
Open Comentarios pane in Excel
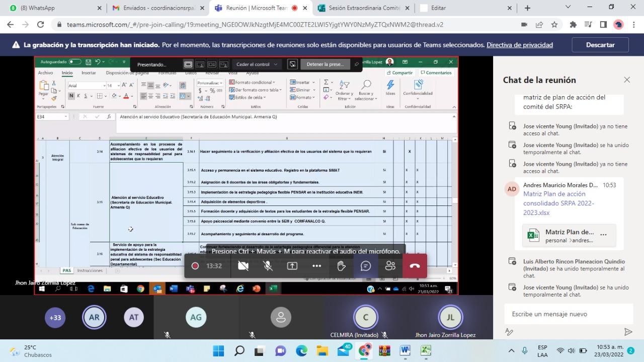coord(436,73)
